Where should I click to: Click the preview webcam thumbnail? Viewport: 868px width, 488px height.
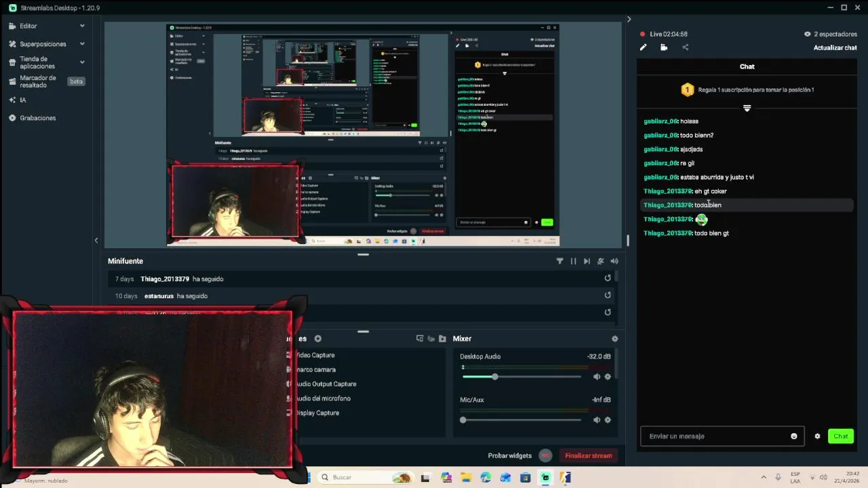pyautogui.click(x=235, y=201)
